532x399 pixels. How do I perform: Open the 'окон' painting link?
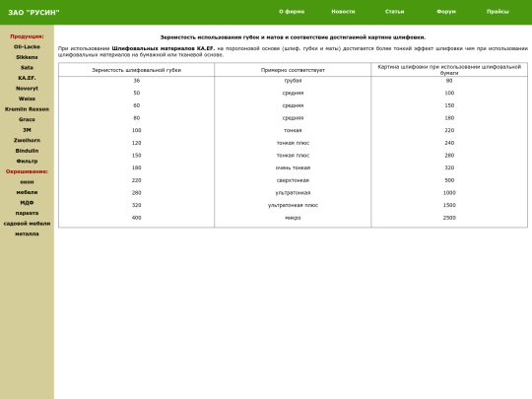click(x=27, y=182)
